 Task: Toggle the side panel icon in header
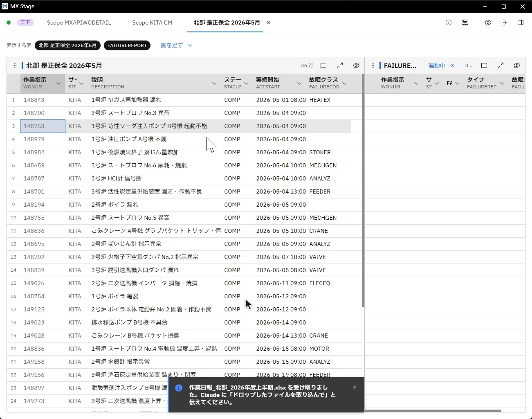click(521, 23)
